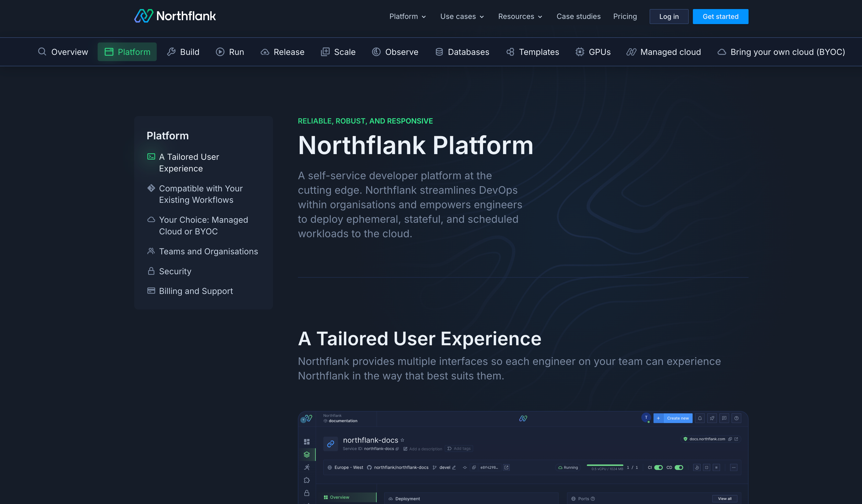The height and width of the screenshot is (504, 862).
Task: Click the pause icon for the service
Action: coord(716,467)
